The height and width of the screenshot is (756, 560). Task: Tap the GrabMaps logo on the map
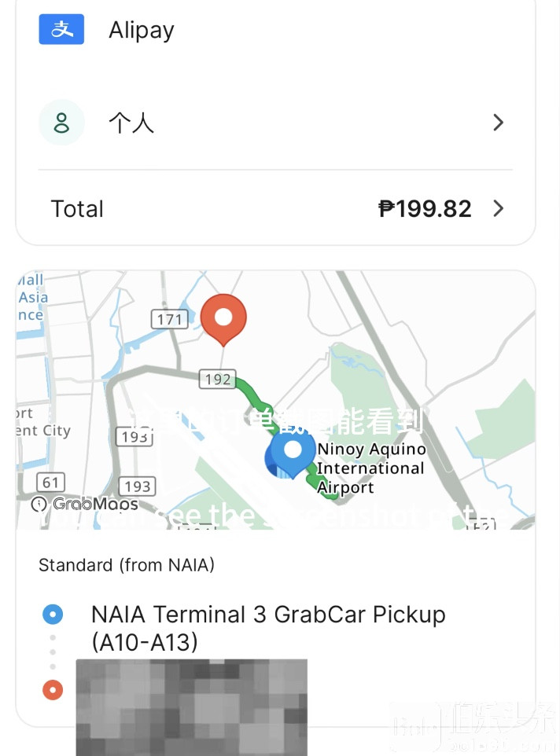(x=85, y=505)
